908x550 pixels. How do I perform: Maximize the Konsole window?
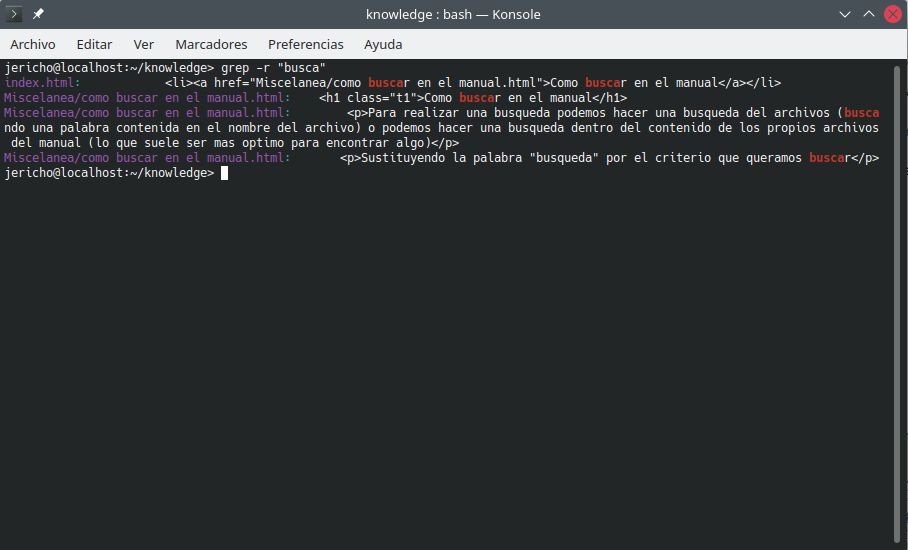pyautogui.click(x=868, y=14)
